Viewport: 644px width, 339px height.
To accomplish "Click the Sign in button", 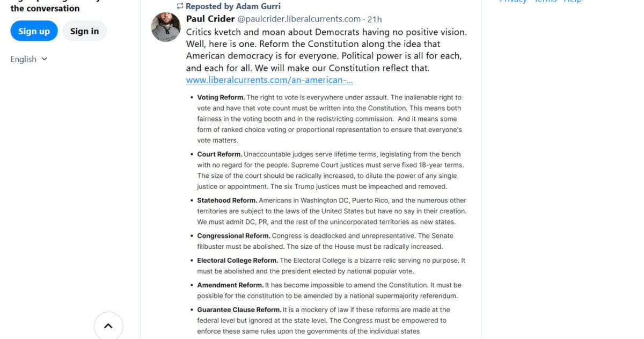I will pyautogui.click(x=84, y=31).
